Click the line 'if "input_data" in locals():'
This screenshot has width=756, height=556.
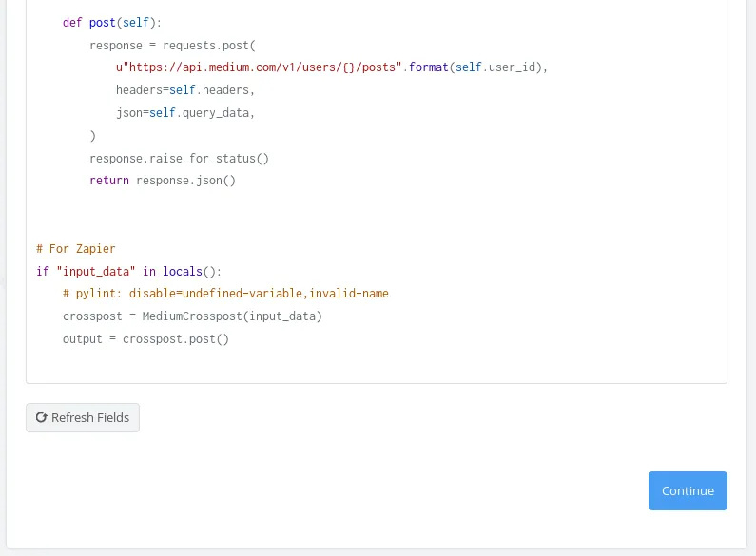pyautogui.click(x=128, y=271)
